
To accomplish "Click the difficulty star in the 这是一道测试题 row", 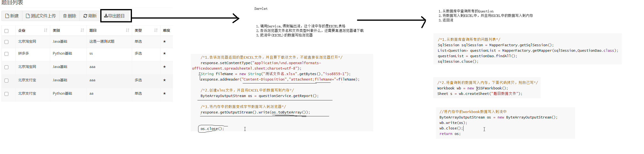I will click(165, 41).
